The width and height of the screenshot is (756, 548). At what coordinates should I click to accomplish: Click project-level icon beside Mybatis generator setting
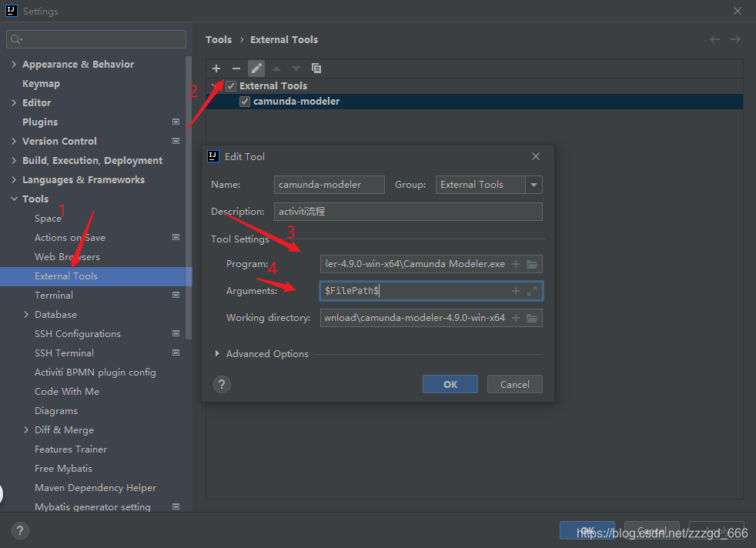(176, 506)
